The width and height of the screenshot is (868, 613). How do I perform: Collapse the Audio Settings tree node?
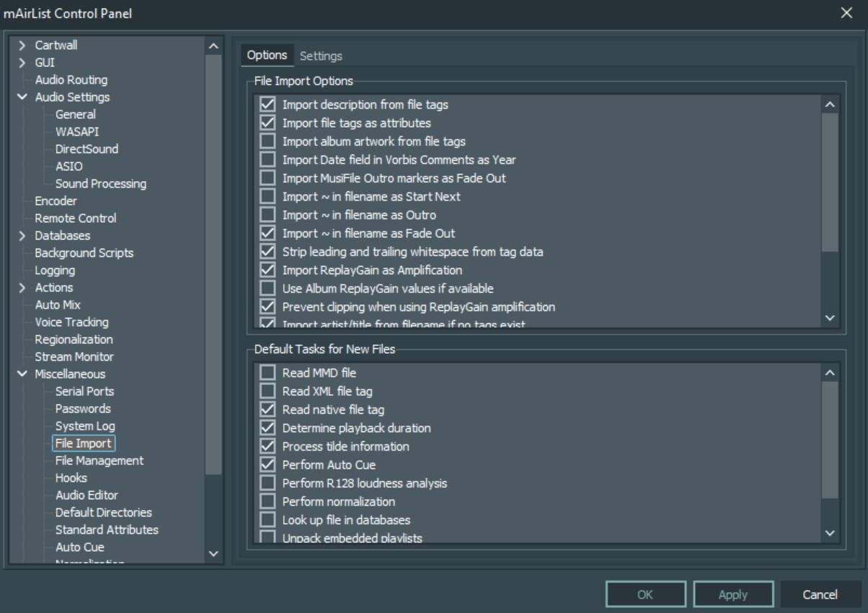point(22,97)
